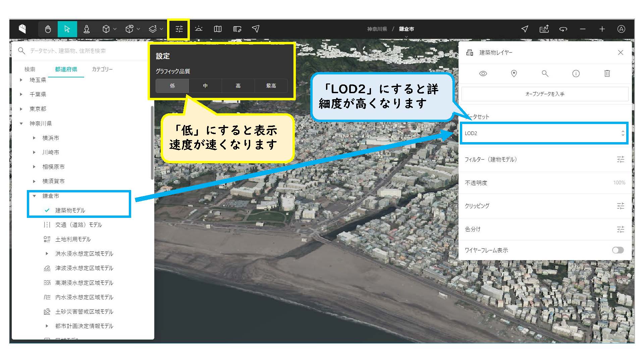Viewport: 644px width, 362px height.
Task: Zoom in with the plus icon
Action: pos(602,29)
